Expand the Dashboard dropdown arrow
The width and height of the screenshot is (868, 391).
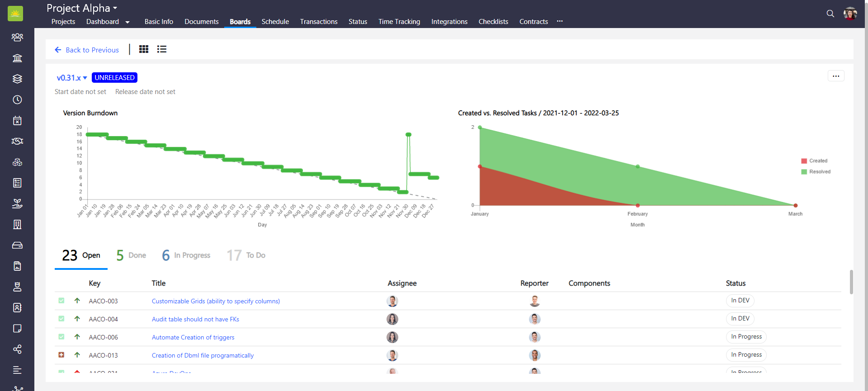click(x=127, y=22)
